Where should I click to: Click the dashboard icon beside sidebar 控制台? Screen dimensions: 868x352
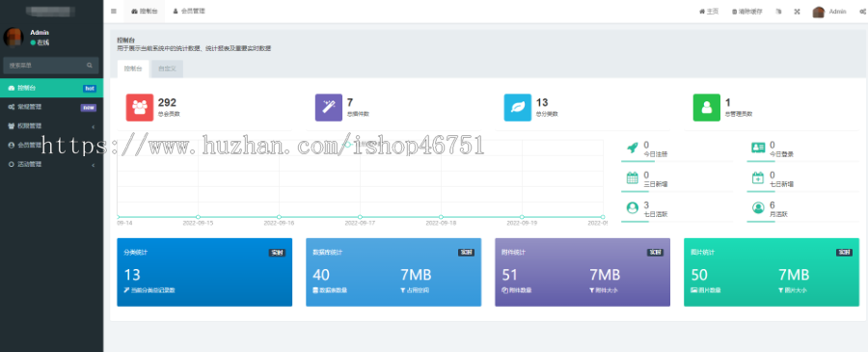pos(11,88)
